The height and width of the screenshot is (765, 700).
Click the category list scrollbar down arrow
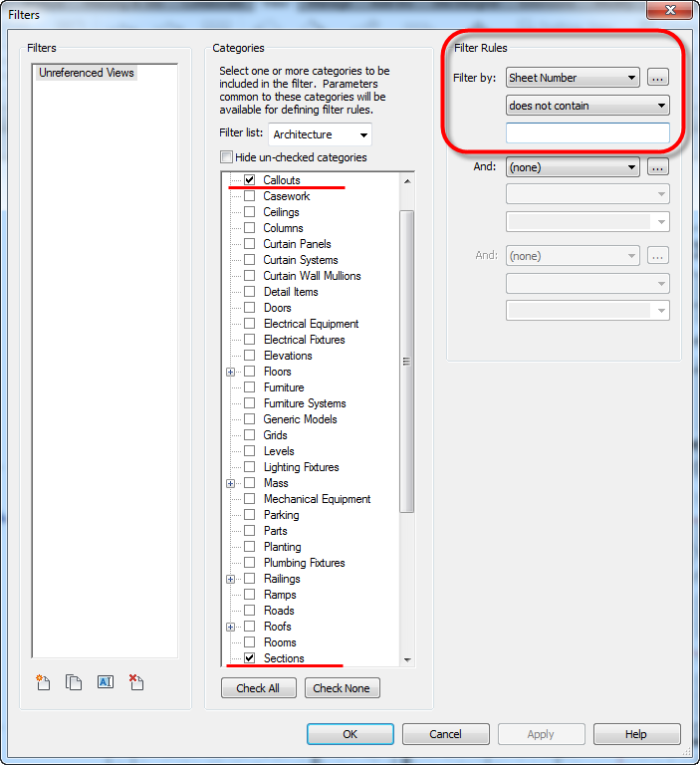pyautogui.click(x=407, y=659)
